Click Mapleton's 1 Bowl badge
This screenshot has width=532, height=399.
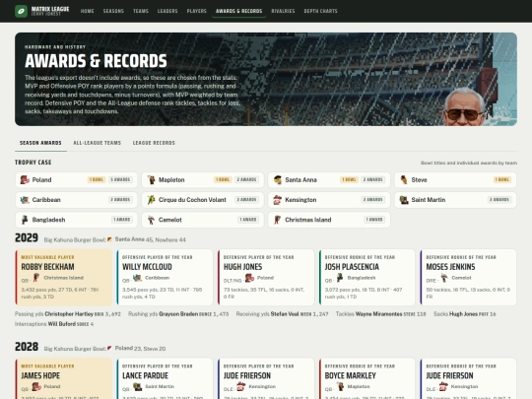tap(223, 179)
